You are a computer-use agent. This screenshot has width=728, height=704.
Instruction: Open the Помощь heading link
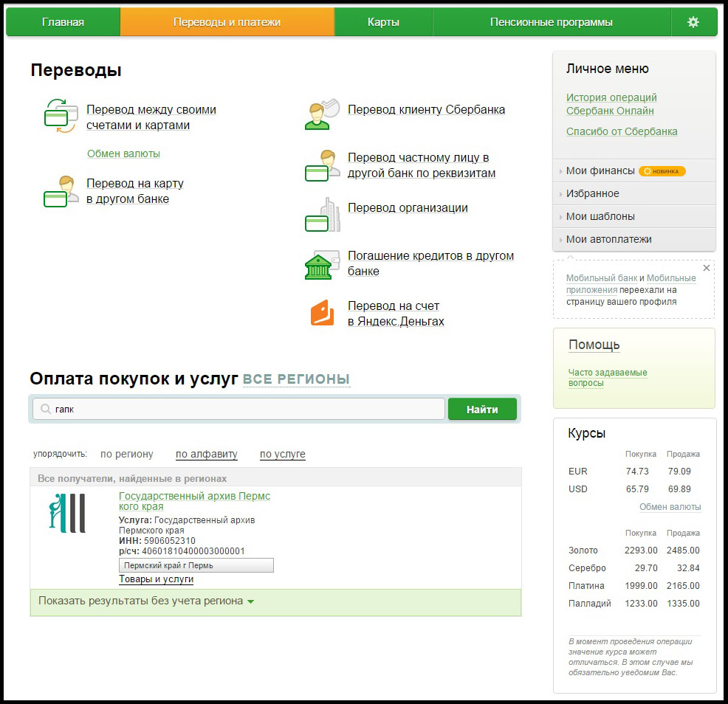coord(594,345)
